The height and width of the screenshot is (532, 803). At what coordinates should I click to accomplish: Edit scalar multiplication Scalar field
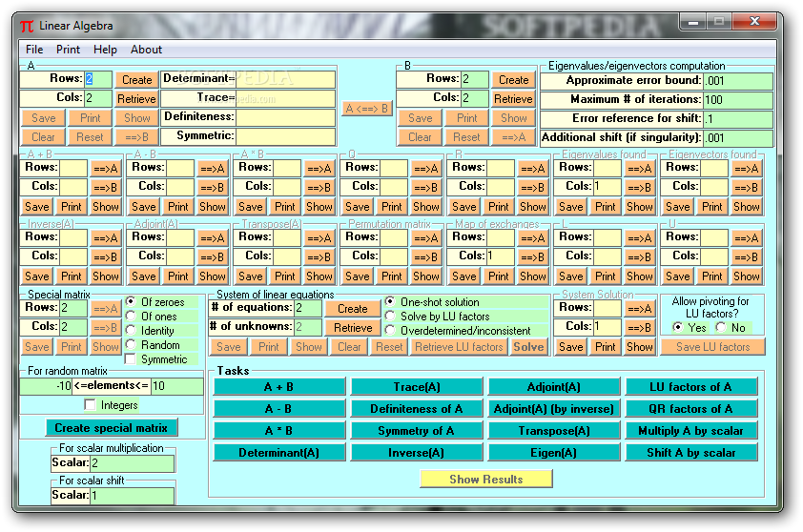tap(133, 463)
